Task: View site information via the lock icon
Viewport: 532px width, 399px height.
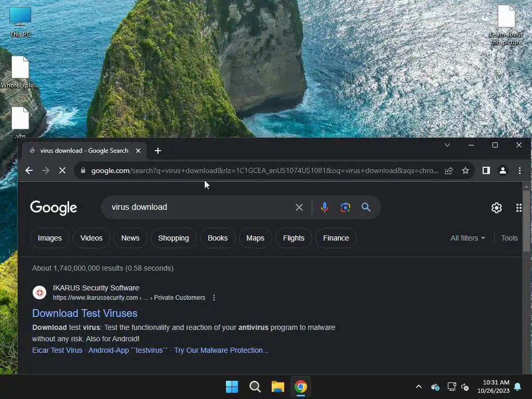Action: coord(83,170)
